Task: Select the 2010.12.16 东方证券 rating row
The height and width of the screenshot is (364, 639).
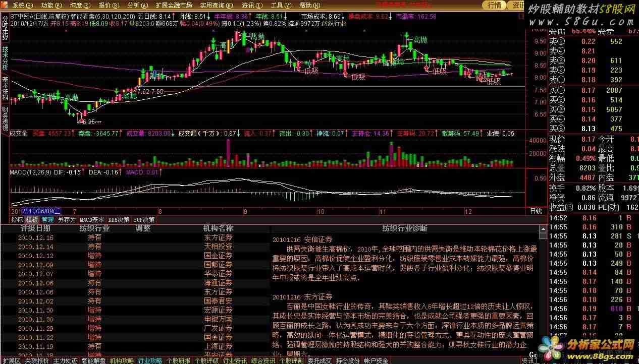Action: point(136,237)
